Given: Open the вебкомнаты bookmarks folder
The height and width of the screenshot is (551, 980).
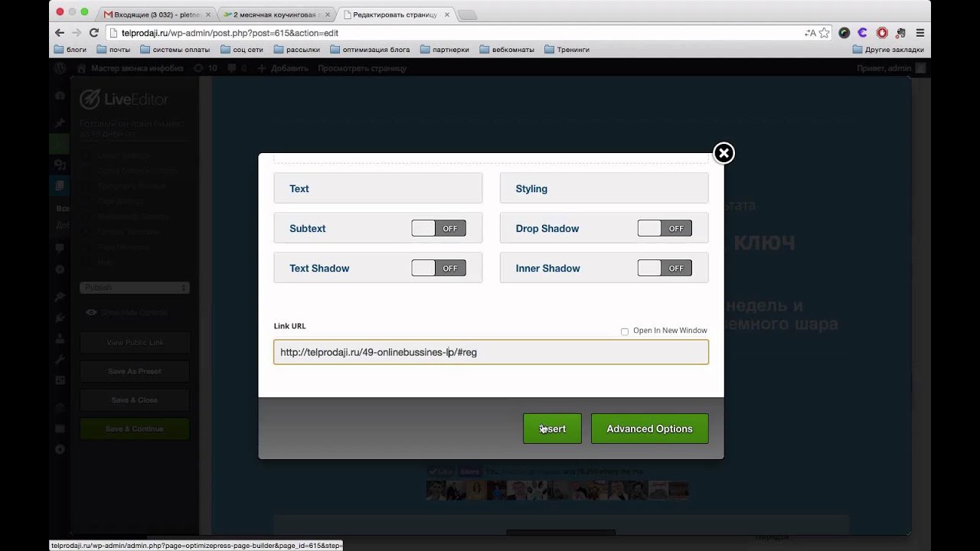Looking at the screenshot, I should [507, 50].
